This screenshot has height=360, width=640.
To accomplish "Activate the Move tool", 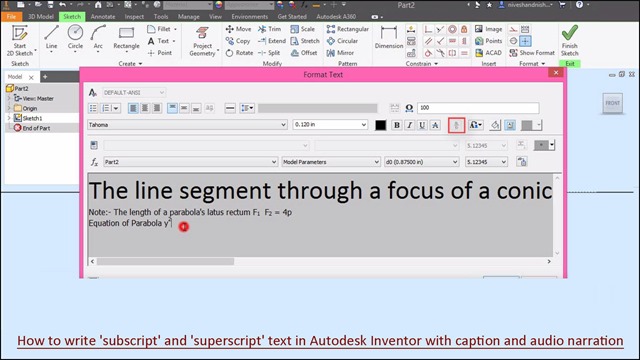I will [238, 29].
